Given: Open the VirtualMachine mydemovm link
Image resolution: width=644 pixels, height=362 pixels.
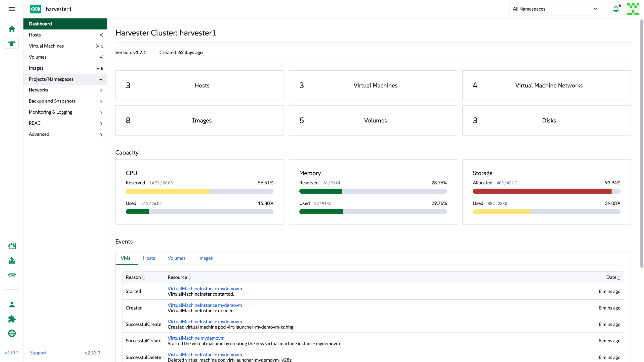Looking at the screenshot, I should click(196, 338).
